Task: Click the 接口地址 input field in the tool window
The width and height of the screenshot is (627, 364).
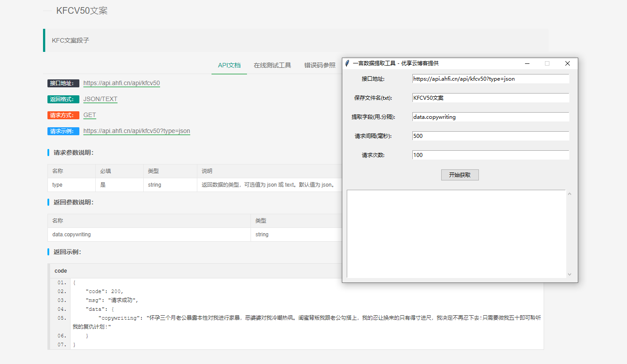Action: 490,78
